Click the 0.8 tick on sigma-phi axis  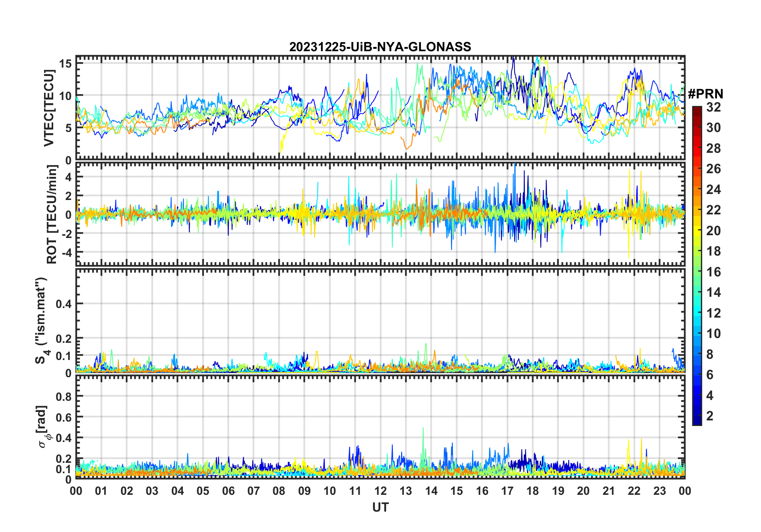(x=64, y=397)
